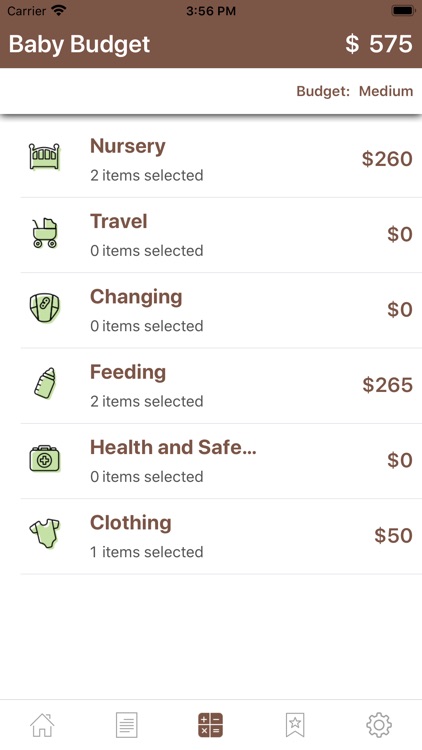The width and height of the screenshot is (422, 750).
Task: Open the Nursery category title
Action: coord(128,146)
